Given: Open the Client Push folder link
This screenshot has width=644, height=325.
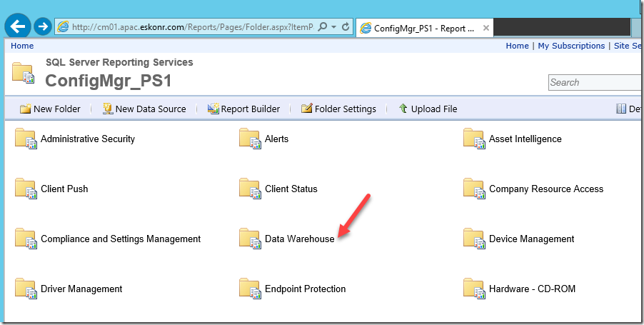Looking at the screenshot, I should point(64,189).
